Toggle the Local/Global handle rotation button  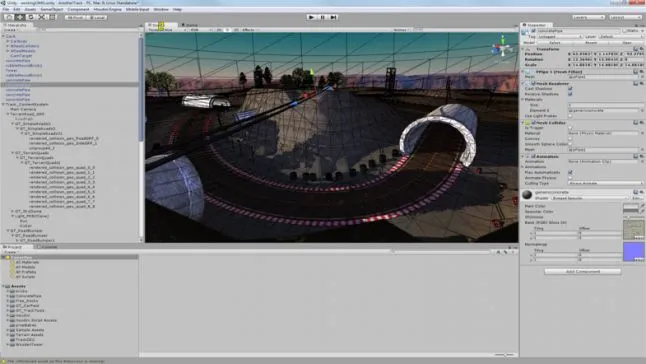[x=97, y=18]
